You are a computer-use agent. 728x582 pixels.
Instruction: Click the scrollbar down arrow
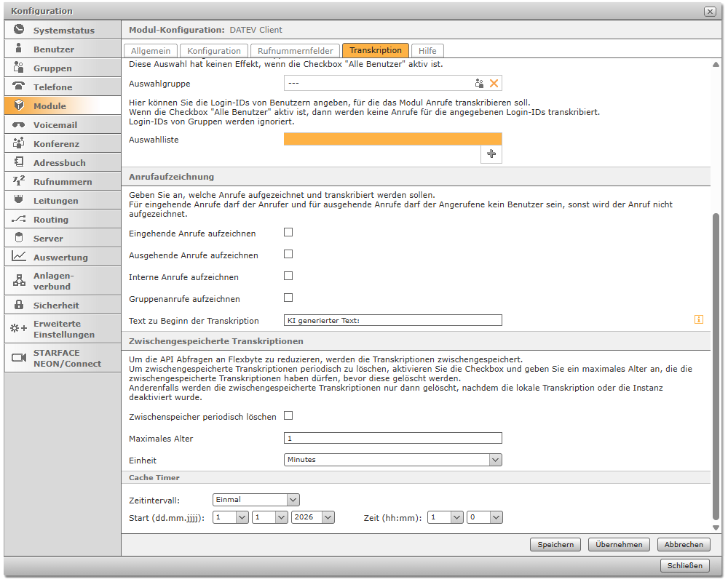(x=716, y=527)
